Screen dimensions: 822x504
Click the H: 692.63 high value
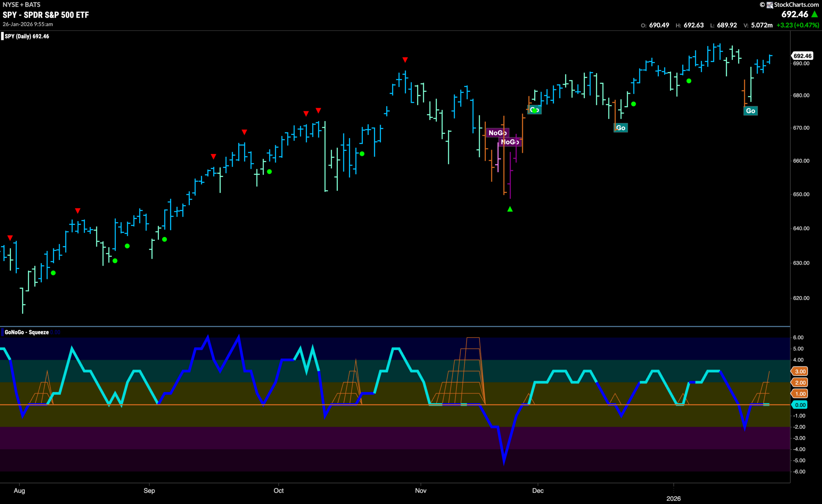(690, 25)
